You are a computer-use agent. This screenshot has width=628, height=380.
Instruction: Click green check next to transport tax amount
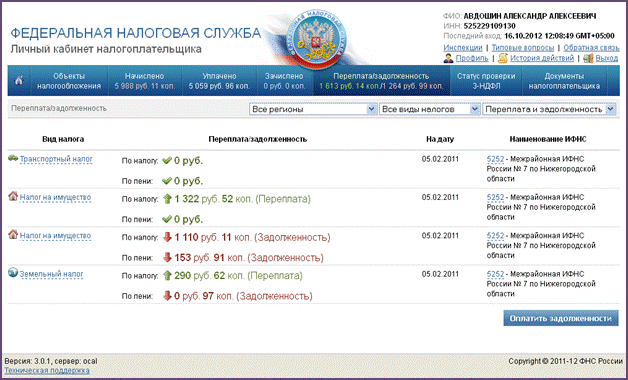tap(167, 161)
